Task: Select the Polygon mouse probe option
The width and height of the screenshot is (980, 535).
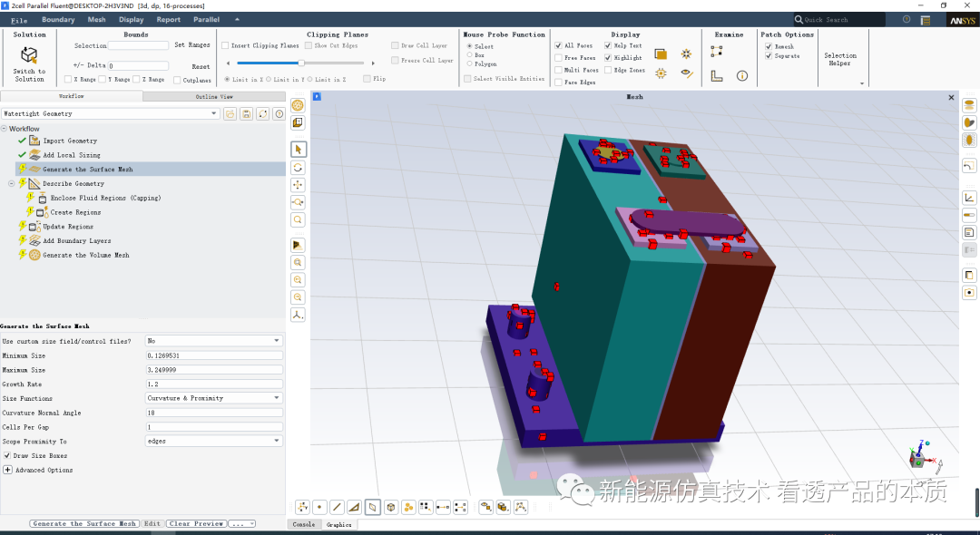Action: [x=468, y=64]
